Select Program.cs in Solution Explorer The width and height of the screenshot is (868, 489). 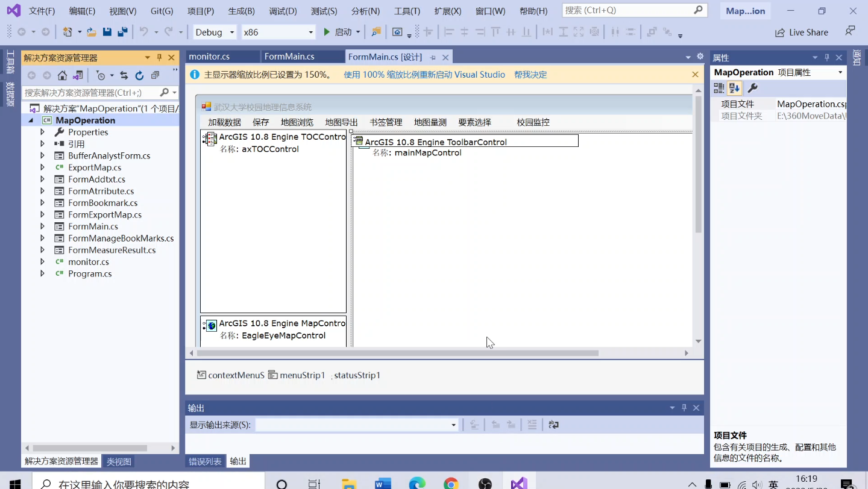click(90, 273)
